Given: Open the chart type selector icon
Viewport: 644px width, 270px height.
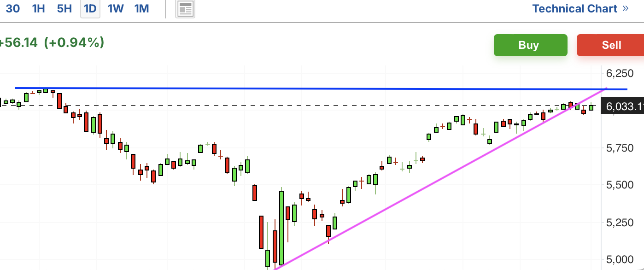Looking at the screenshot, I should point(185,9).
